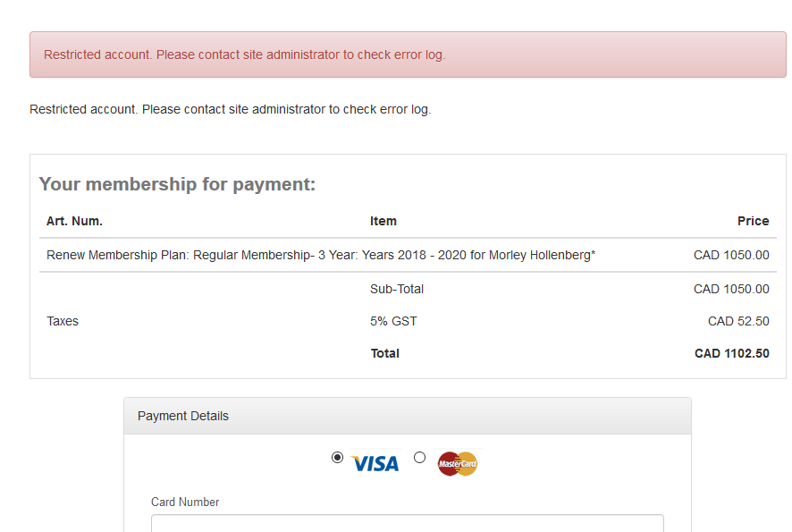The image size is (792, 532).
Task: Click the plain-text Restricted account message below the banner
Action: [231, 109]
